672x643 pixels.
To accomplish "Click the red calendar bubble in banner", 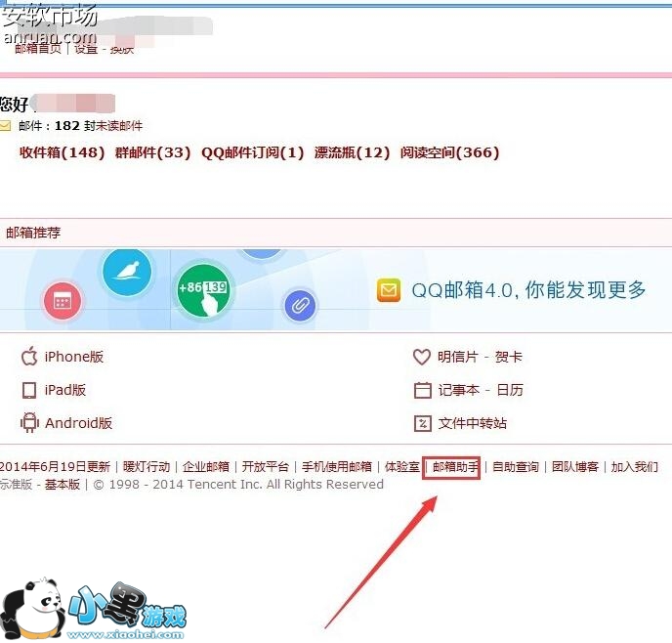I will coord(63,301).
